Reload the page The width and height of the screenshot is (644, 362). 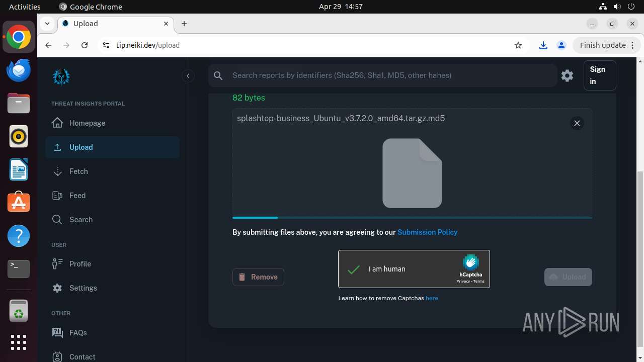(x=85, y=45)
